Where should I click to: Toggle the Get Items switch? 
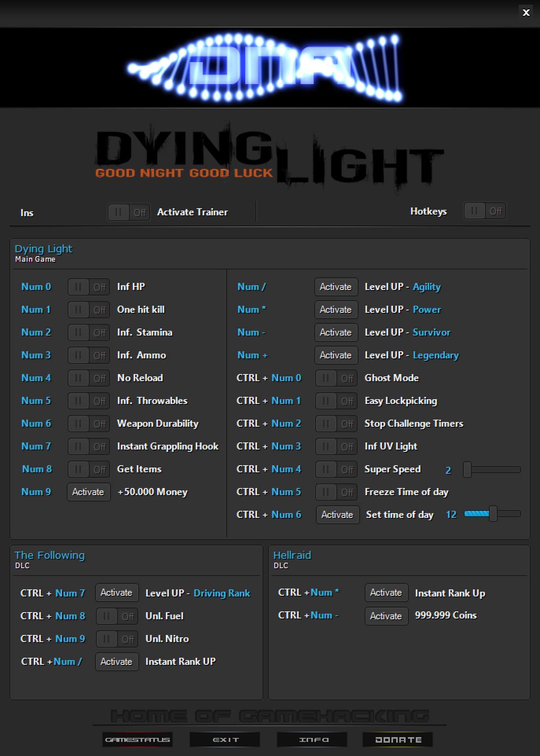(89, 470)
